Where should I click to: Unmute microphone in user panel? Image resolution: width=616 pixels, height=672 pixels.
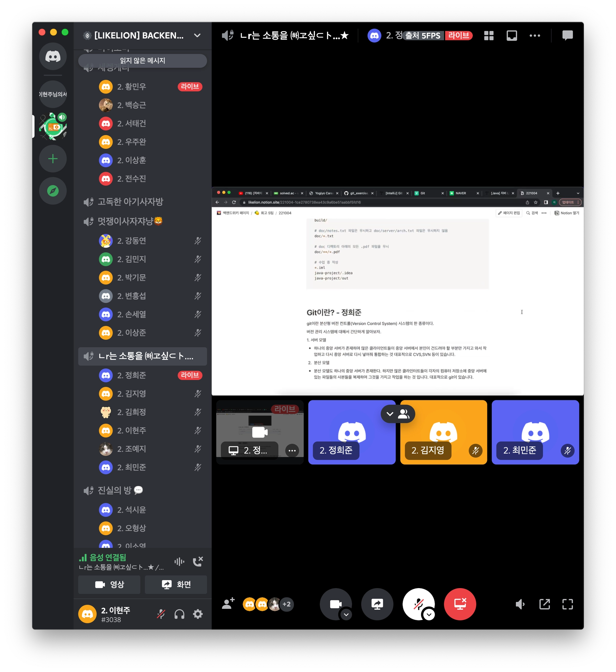[161, 614]
